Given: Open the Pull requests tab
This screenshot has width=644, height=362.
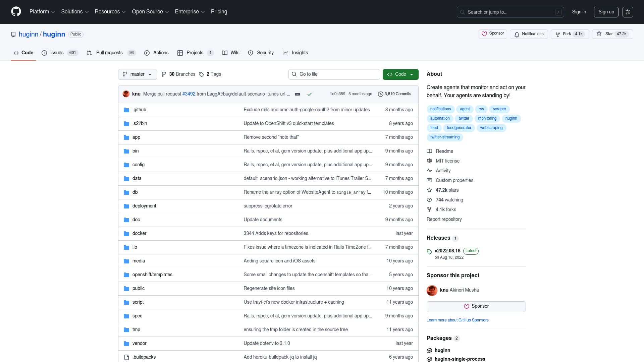Looking at the screenshot, I should coord(111,53).
